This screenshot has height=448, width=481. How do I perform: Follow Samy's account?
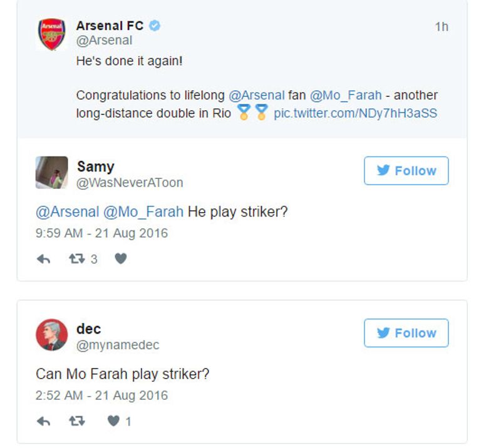[x=406, y=171]
